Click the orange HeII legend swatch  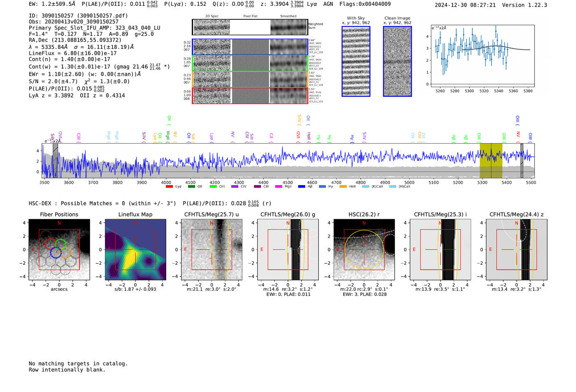tap(343, 187)
